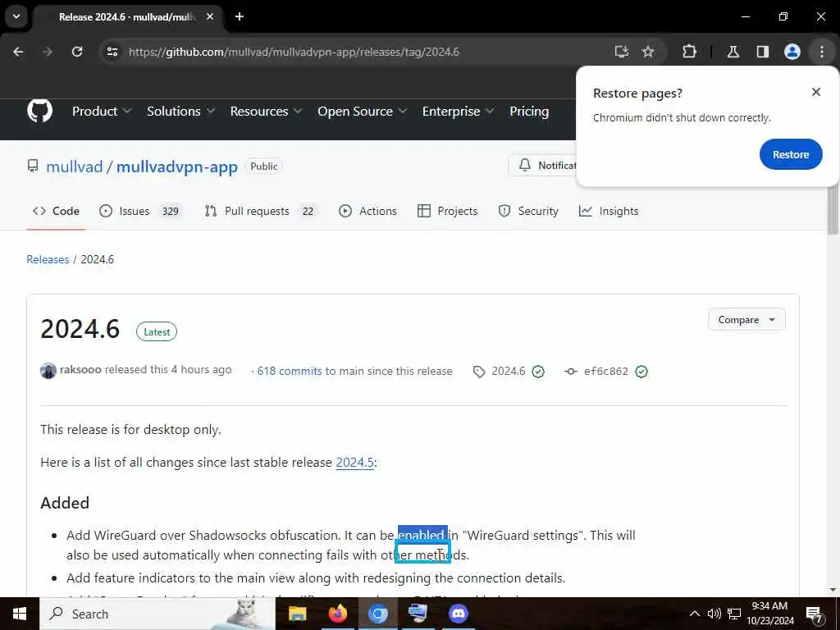
Task: Switch to the Projects tab
Action: click(x=447, y=211)
